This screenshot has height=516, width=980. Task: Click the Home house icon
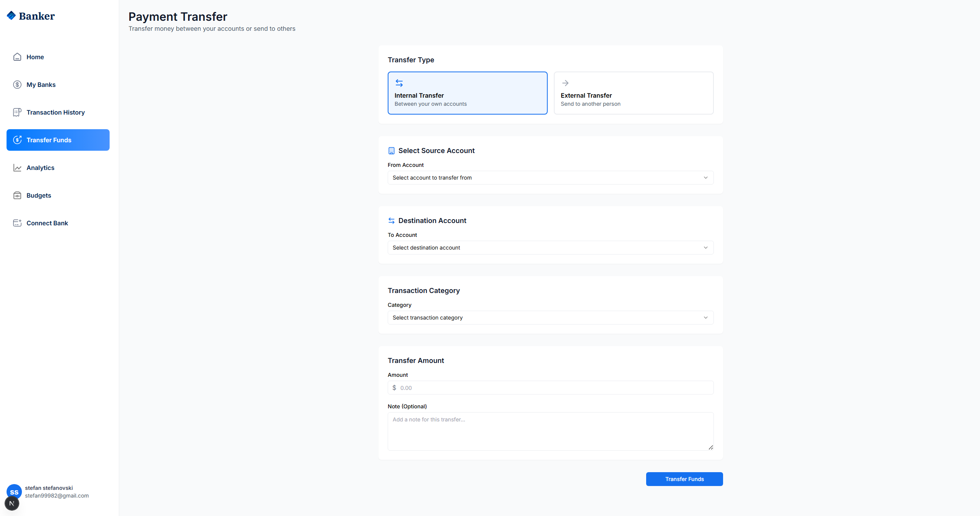click(17, 57)
